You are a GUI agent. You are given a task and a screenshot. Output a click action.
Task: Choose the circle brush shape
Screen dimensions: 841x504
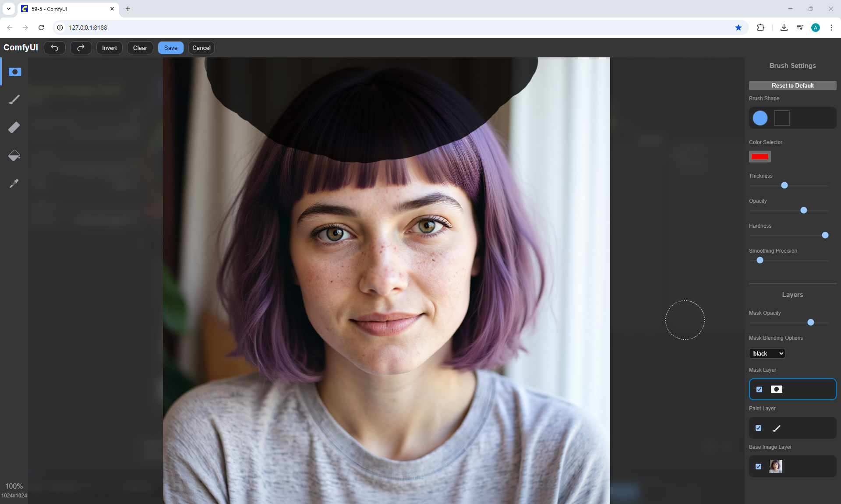tap(760, 118)
